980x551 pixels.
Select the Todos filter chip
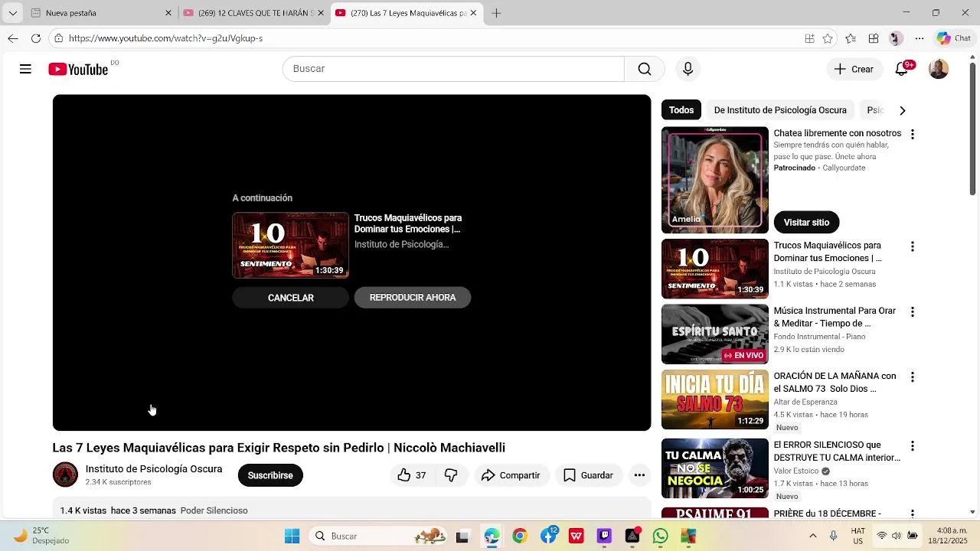pos(681,110)
